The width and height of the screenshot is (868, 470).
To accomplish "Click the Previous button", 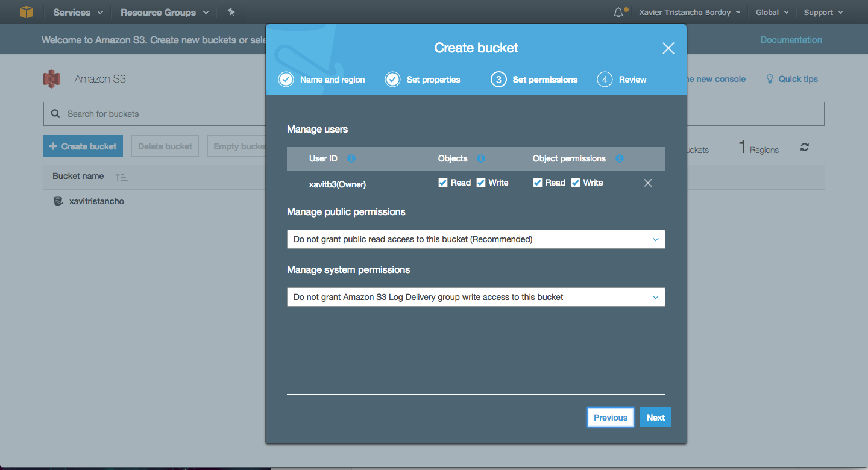I will point(611,418).
